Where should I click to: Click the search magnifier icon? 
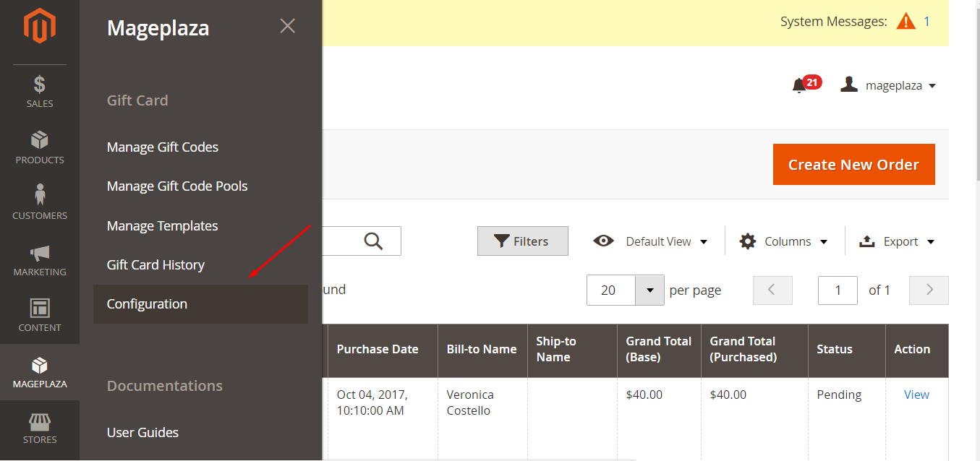click(x=373, y=241)
